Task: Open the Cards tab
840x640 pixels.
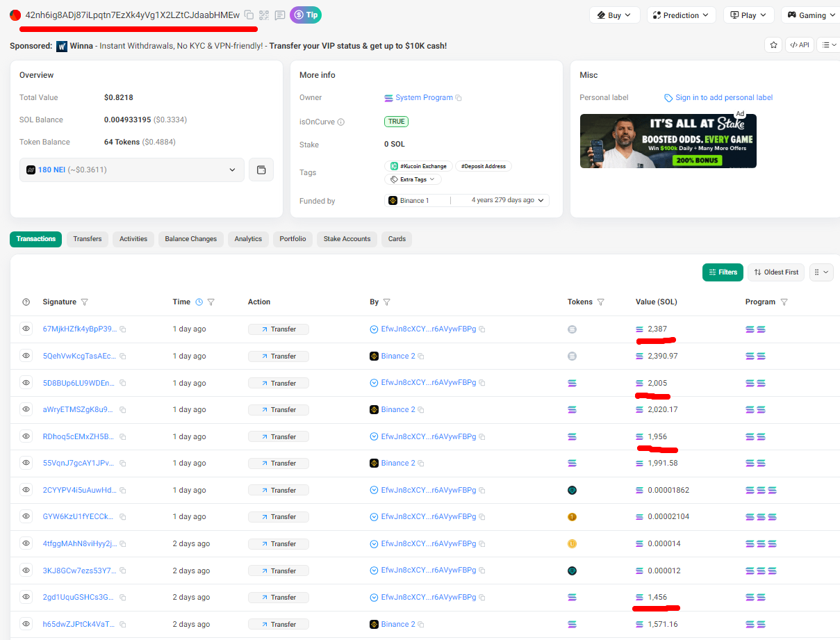Action: [x=397, y=239]
